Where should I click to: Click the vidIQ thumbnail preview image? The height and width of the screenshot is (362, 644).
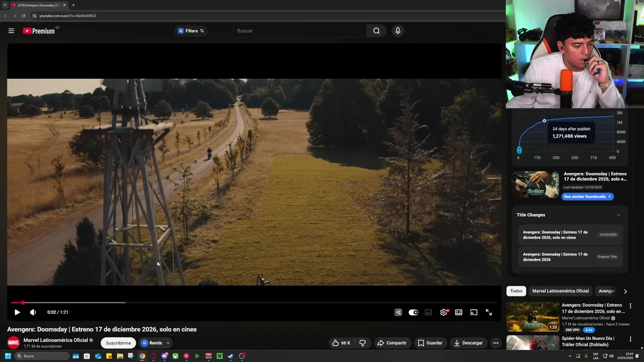point(535,185)
